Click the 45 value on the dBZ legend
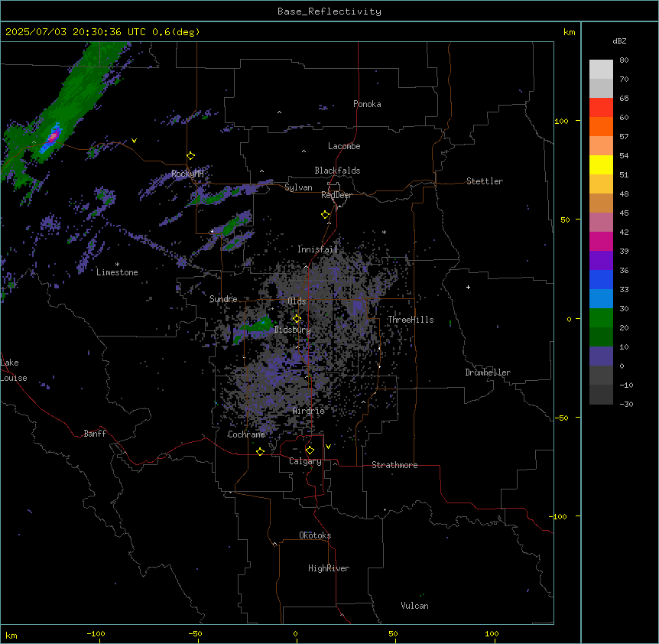Viewport: 659px width, 644px height. tap(624, 213)
